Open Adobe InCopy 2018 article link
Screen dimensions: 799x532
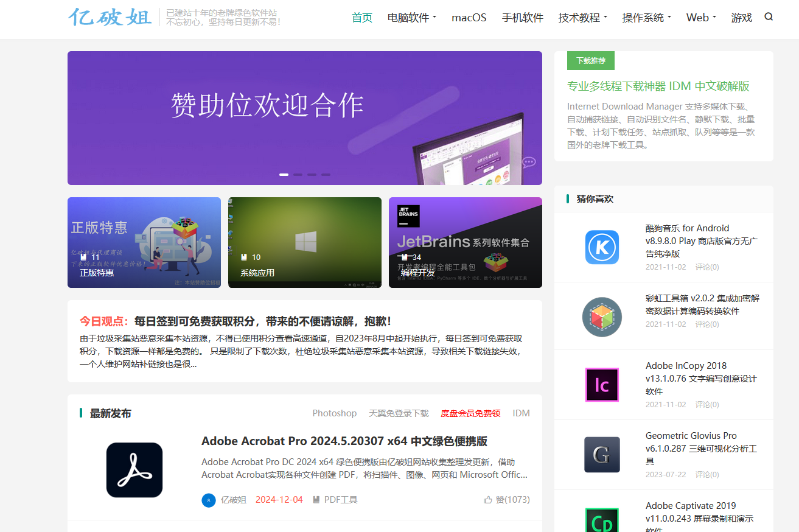pyautogui.click(x=701, y=378)
